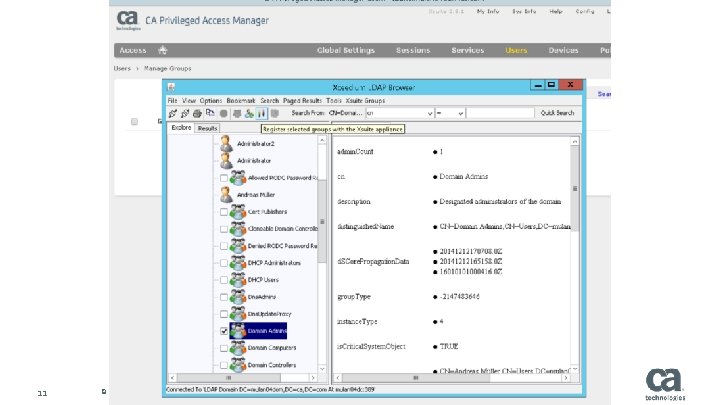Click the Print toolbar icon
This screenshot has height=405, width=720.
point(197,113)
